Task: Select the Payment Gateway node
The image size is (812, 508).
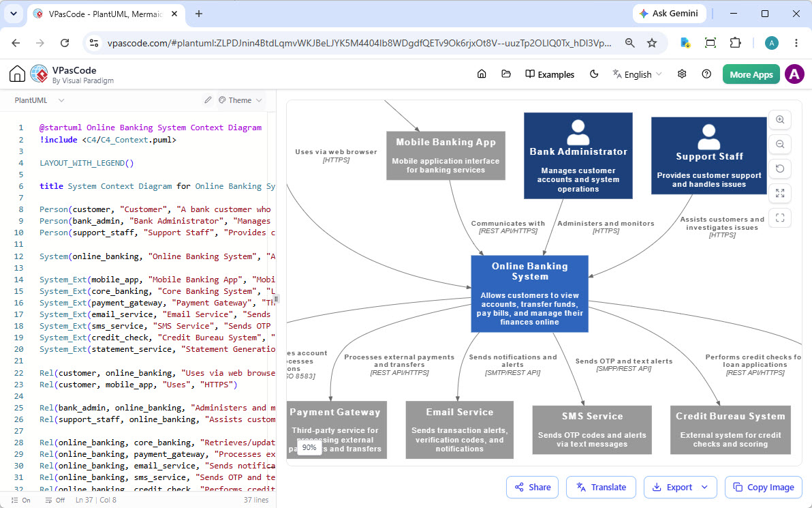Action: [337, 430]
